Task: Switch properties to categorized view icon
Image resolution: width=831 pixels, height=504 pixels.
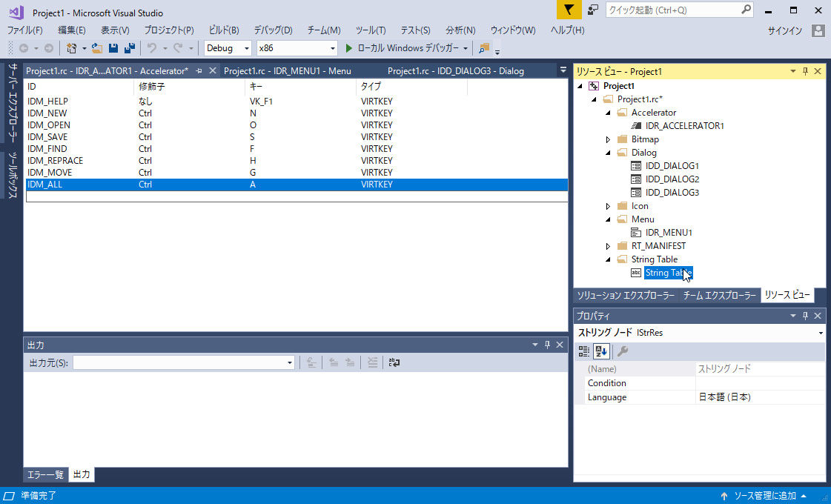Action: click(584, 351)
